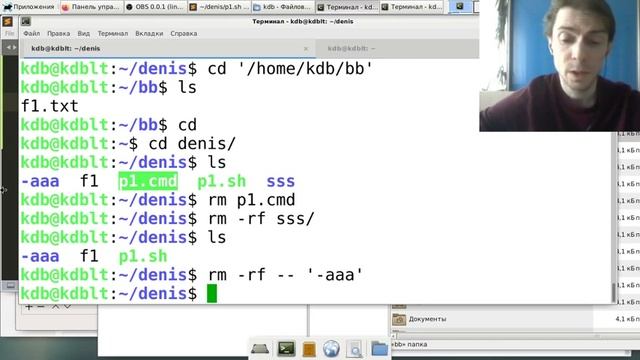Image resolution: width=640 pixels, height=360 pixels.
Task: Switch to the kdb file manager taskbar window
Action: tap(282, 7)
